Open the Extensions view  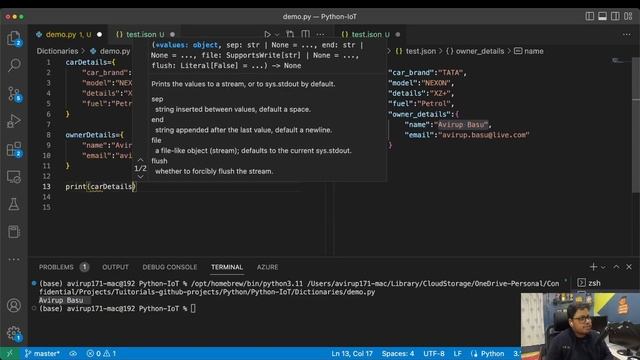point(14,149)
